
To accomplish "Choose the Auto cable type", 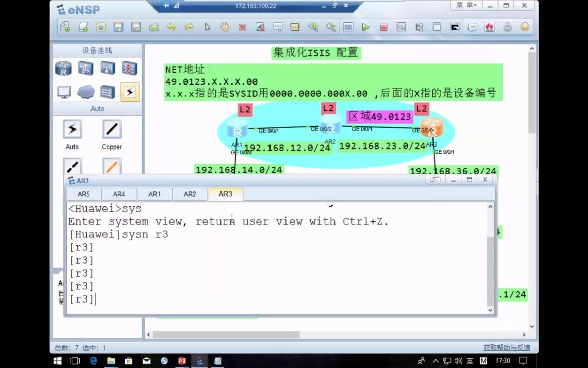I will [72, 135].
